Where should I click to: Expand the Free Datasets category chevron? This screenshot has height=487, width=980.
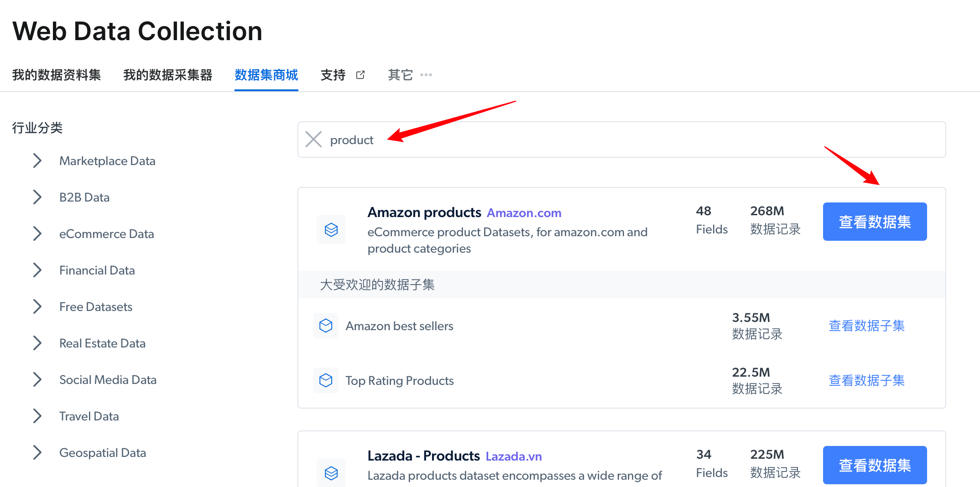click(x=37, y=306)
